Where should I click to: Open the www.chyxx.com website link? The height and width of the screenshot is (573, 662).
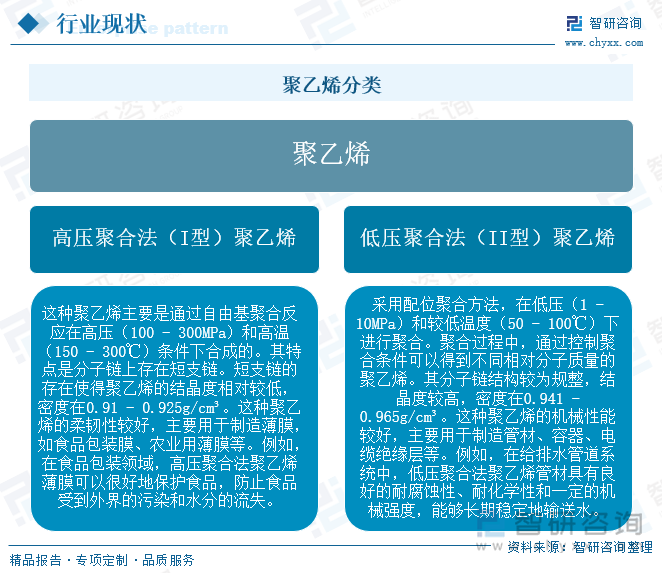click(x=604, y=43)
